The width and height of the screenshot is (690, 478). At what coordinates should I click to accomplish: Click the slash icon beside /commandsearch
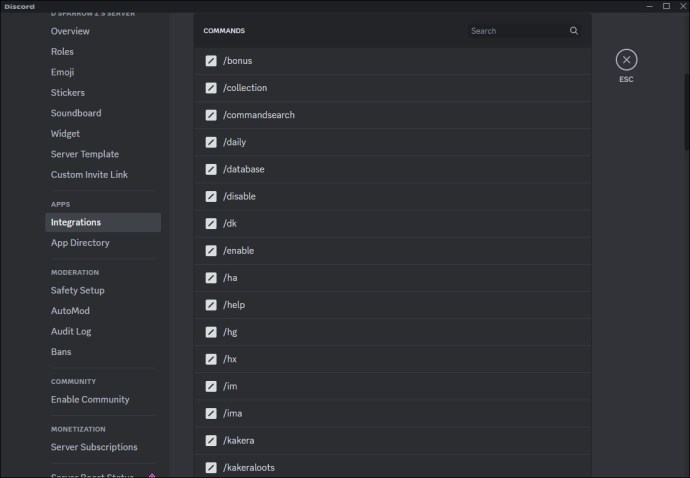(x=211, y=115)
